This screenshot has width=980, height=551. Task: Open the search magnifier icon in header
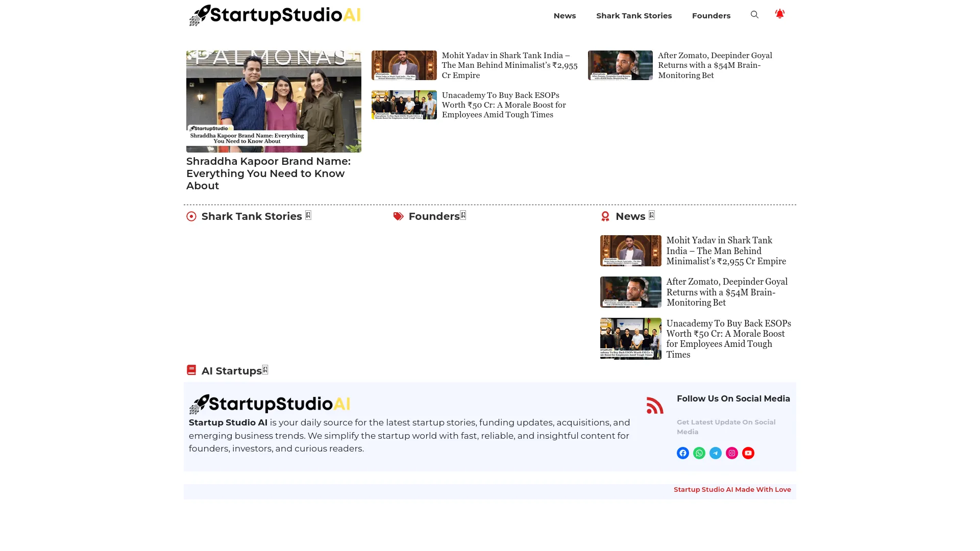(754, 15)
